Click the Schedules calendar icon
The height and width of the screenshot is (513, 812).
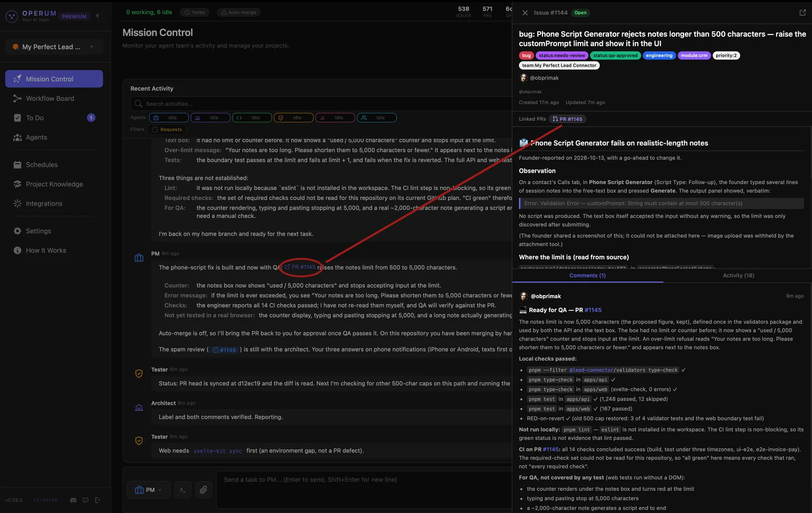[17, 165]
